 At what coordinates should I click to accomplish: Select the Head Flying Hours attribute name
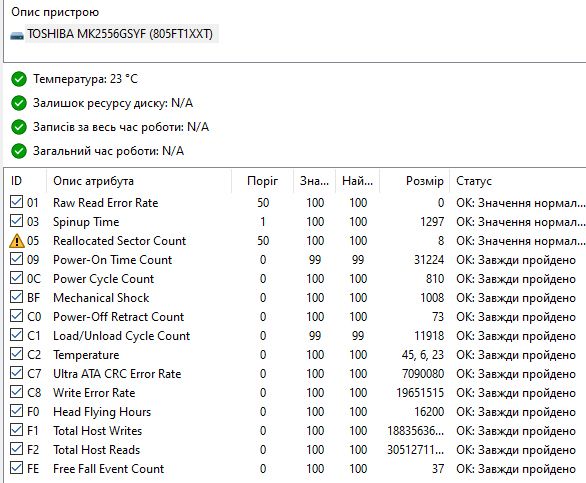(x=102, y=412)
